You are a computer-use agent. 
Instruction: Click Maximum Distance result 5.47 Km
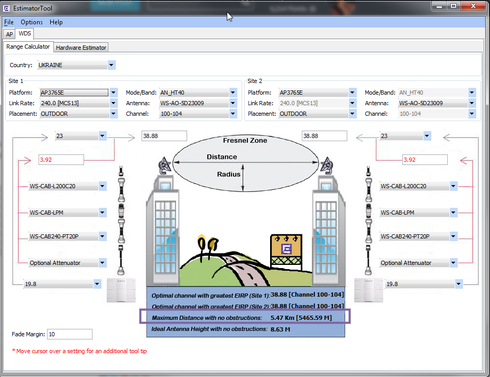[301, 318]
